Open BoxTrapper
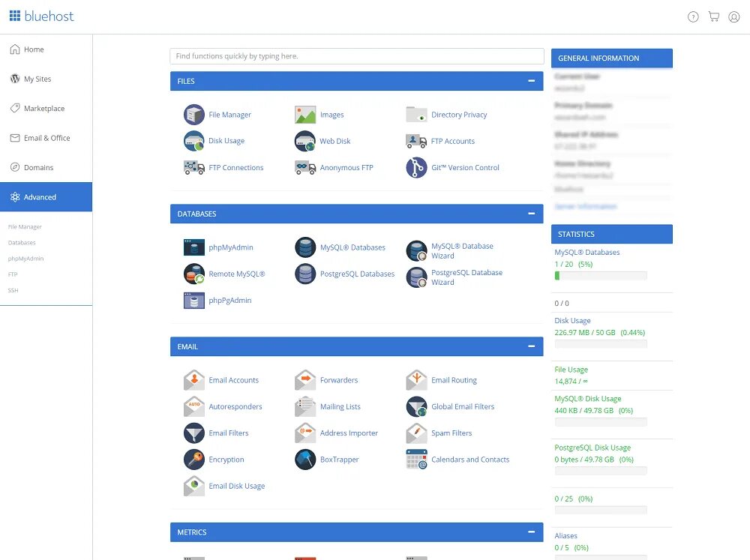Screen dimensions: 750x560 click(x=338, y=460)
